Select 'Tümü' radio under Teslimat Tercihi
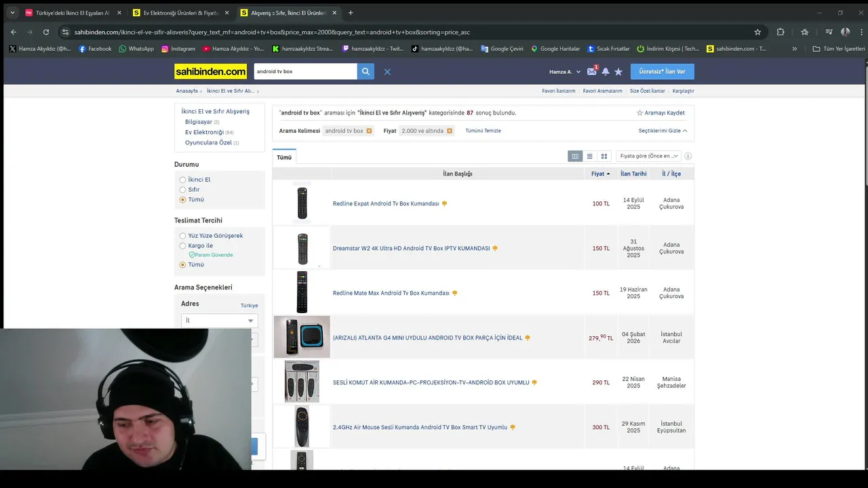Screen dimensions: 868x488 point(182,265)
